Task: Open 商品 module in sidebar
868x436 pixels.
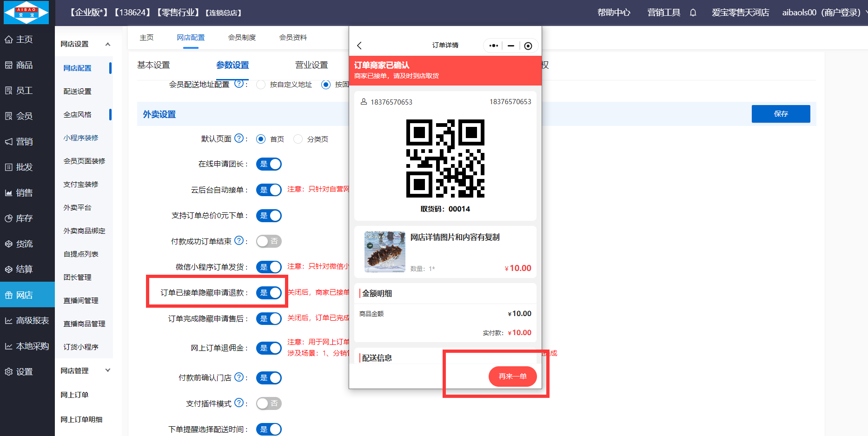Action: tap(27, 65)
